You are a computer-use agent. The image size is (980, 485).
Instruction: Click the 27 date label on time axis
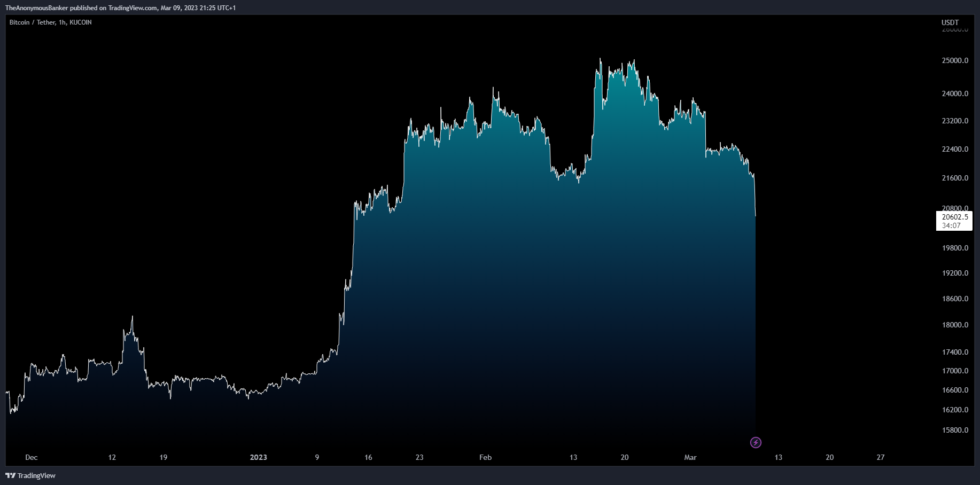tap(881, 457)
